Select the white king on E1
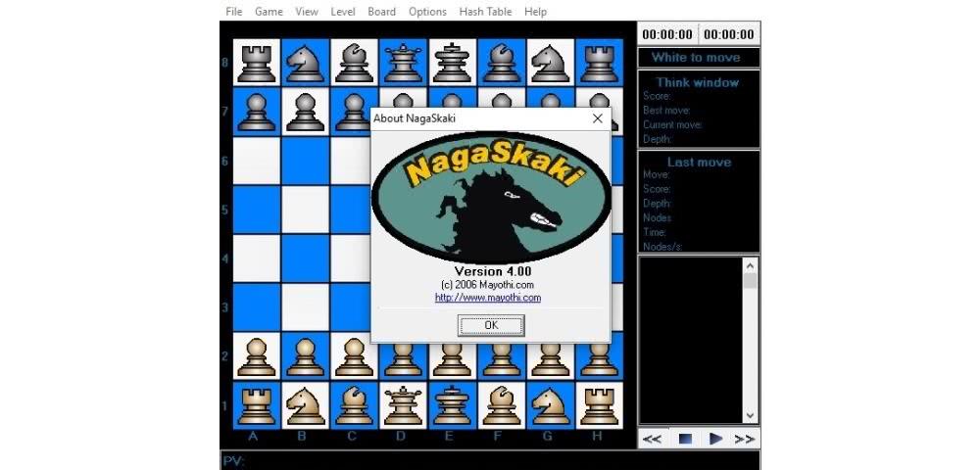This screenshot has width=980, height=470. point(452,403)
